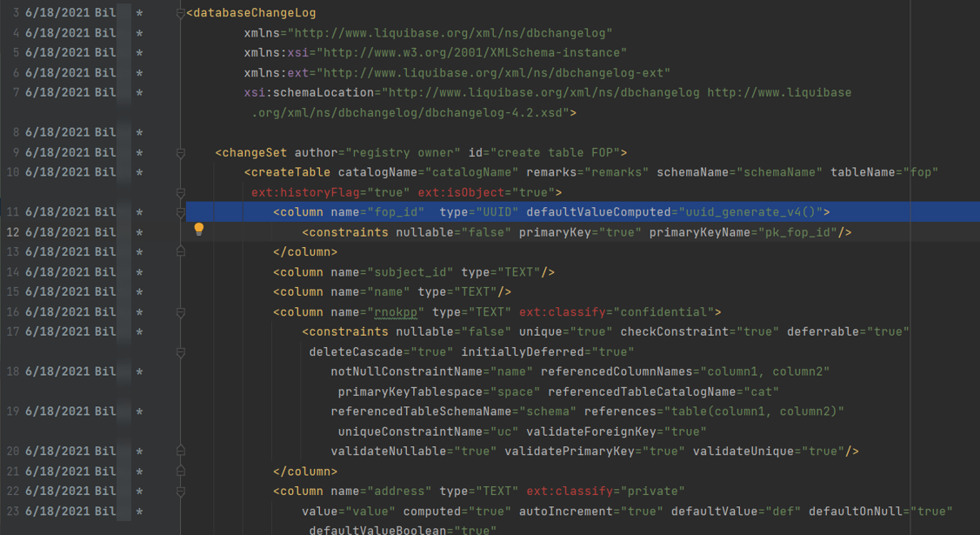The width and height of the screenshot is (980, 535).
Task: Click the 'notNullConstraintName' attribute
Action: (x=406, y=371)
